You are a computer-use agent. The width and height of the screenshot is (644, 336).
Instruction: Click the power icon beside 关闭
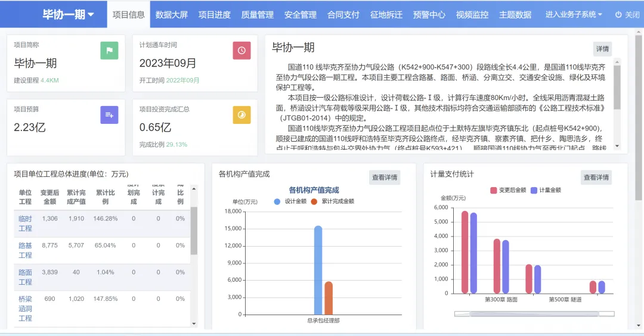click(618, 14)
